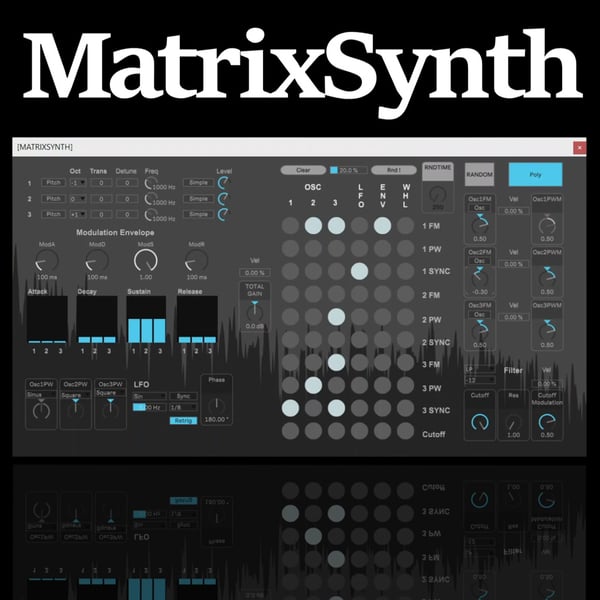Enable the 1 PW matrix cell for LFO
Image resolution: width=600 pixels, height=600 pixels.
pos(359,248)
